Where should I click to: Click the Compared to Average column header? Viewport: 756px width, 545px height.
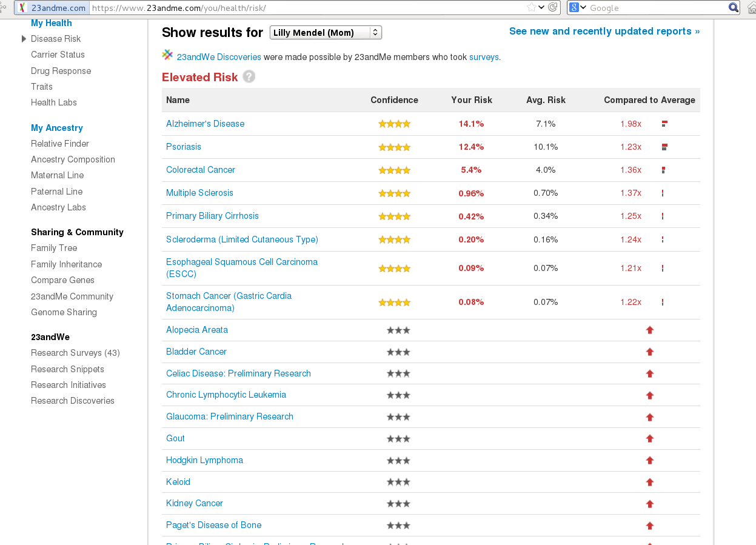pyautogui.click(x=649, y=100)
